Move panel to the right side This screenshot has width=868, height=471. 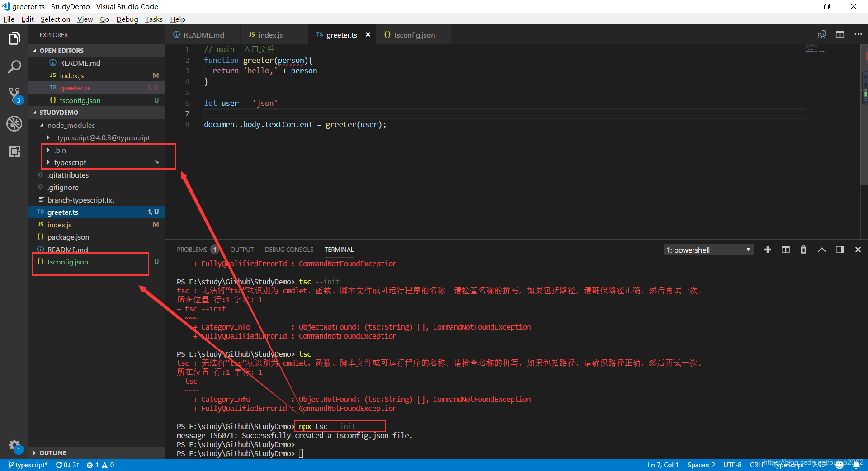[x=840, y=250]
